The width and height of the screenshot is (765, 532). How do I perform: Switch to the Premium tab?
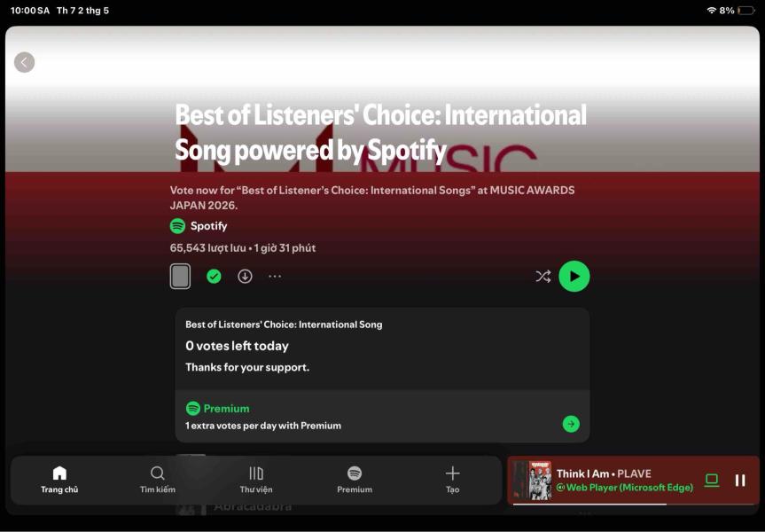point(355,480)
